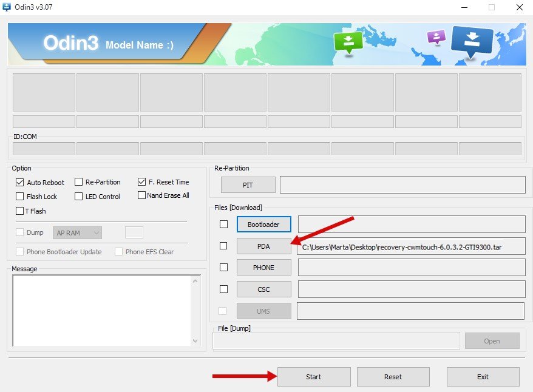The image size is (533, 392).
Task: Enable the Re-Partition option checkbox
Action: pos(78,181)
